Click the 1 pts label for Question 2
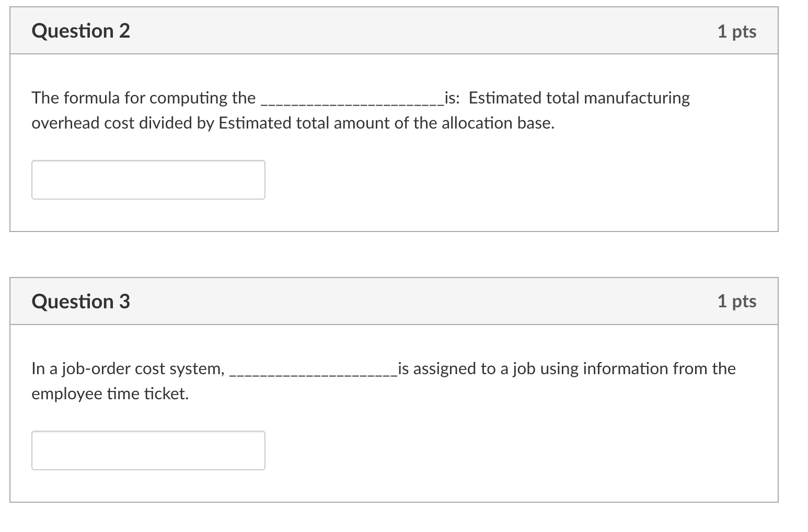The width and height of the screenshot is (808, 532). (737, 30)
